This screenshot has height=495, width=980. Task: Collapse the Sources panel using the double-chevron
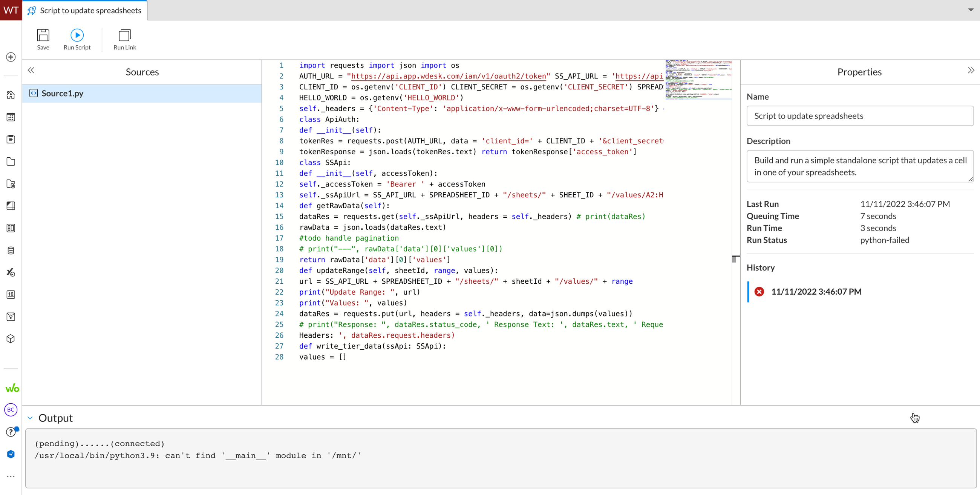pos(31,70)
